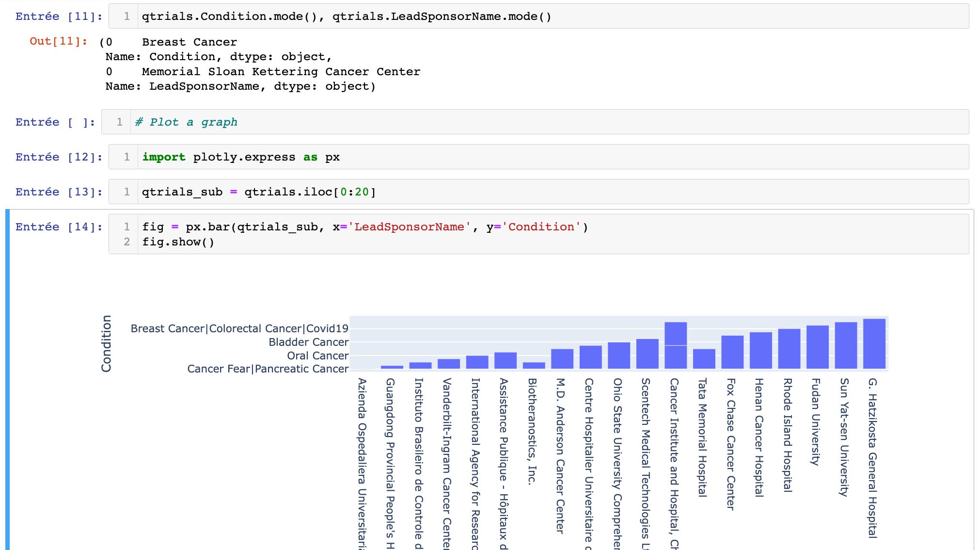980x550 pixels.
Task: Click the 'Tata Memorial Hospital' x-axis label
Action: coord(703,437)
